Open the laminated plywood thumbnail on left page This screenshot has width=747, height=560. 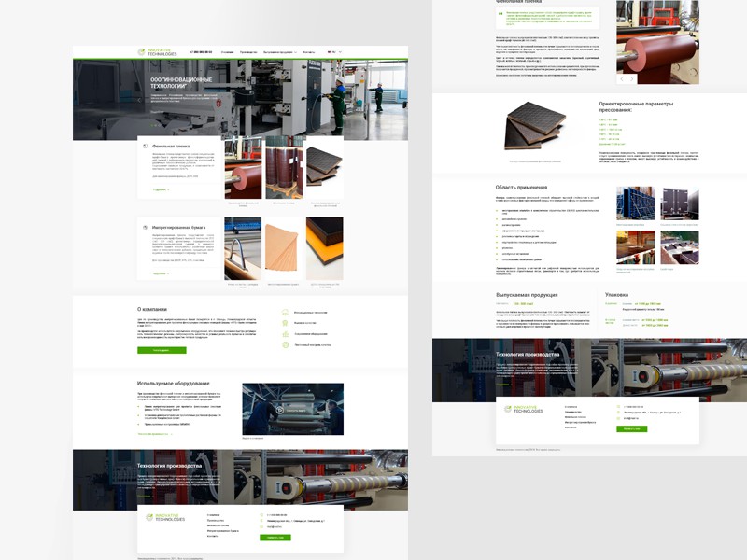click(x=324, y=168)
